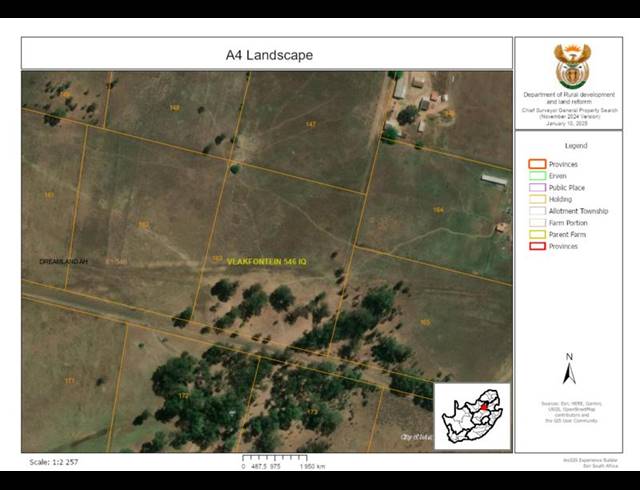Click the 'Public Place' legend label
Screen dimensions: 640x490
click(x=567, y=188)
